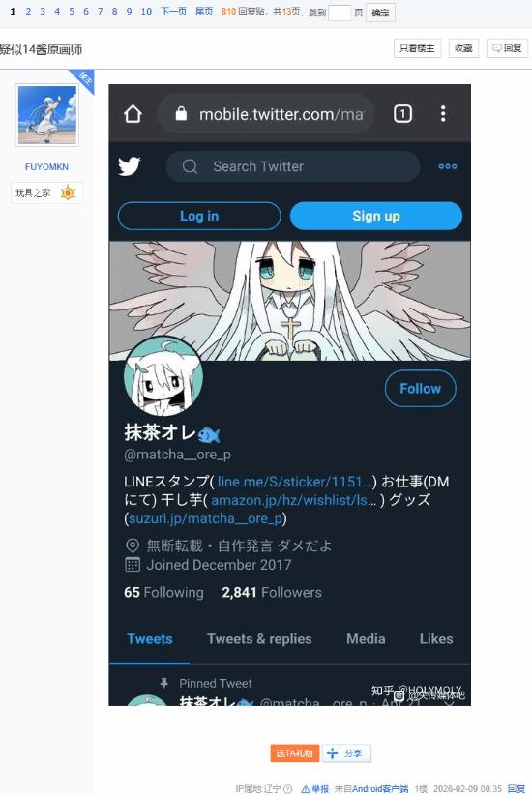Viewport: 532px width, 795px height.
Task: Go to page 5 of the thread
Action: [72, 12]
